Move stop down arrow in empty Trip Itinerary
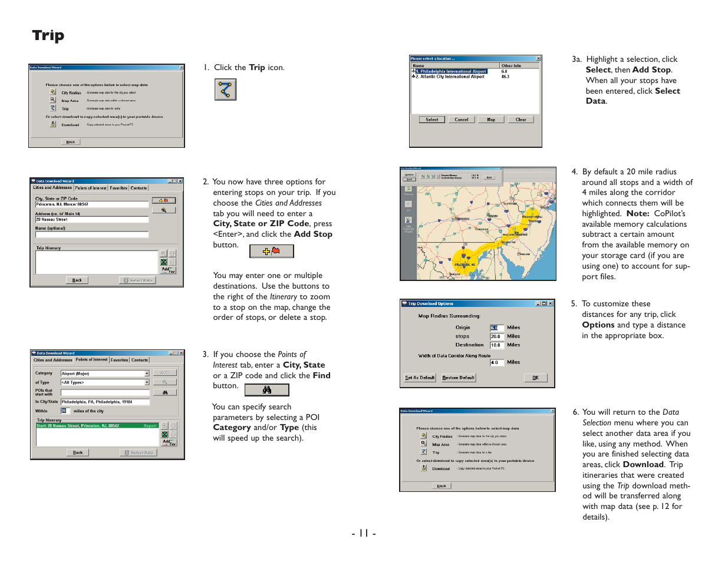Viewport: 728px width, 562px height. (172, 262)
